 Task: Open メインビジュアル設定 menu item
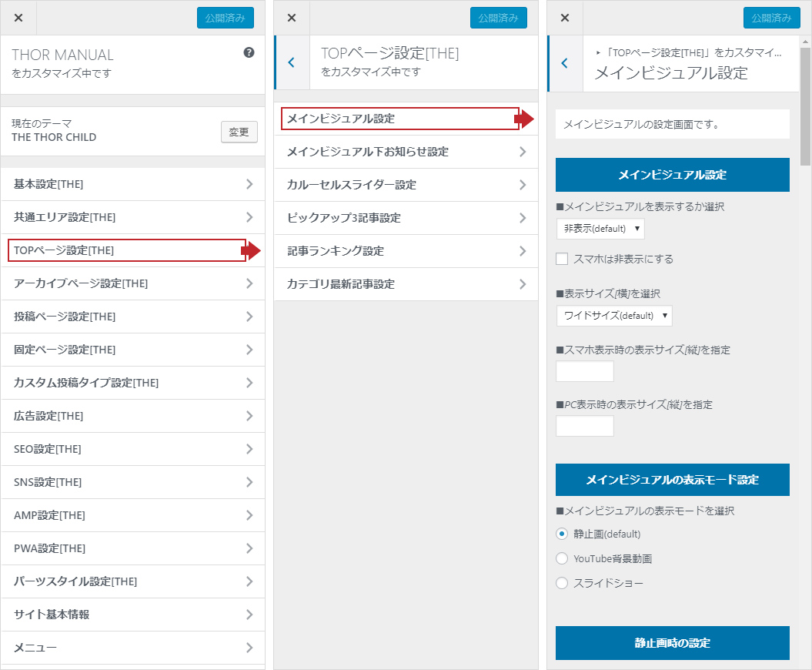click(400, 119)
